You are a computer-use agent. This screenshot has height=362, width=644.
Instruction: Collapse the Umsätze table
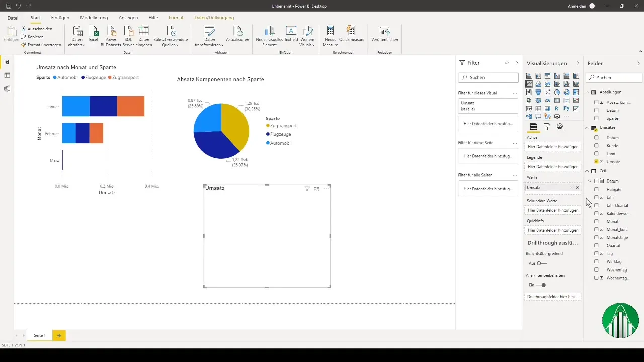pos(587,128)
